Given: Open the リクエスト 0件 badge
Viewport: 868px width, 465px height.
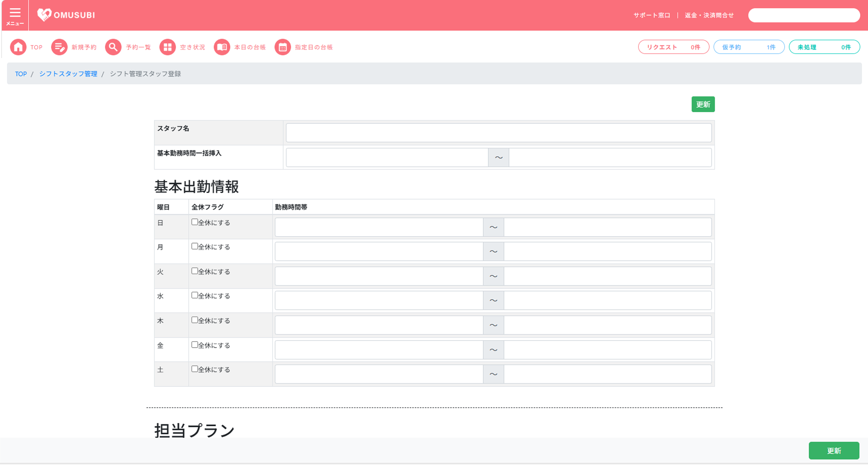Looking at the screenshot, I should 673,47.
